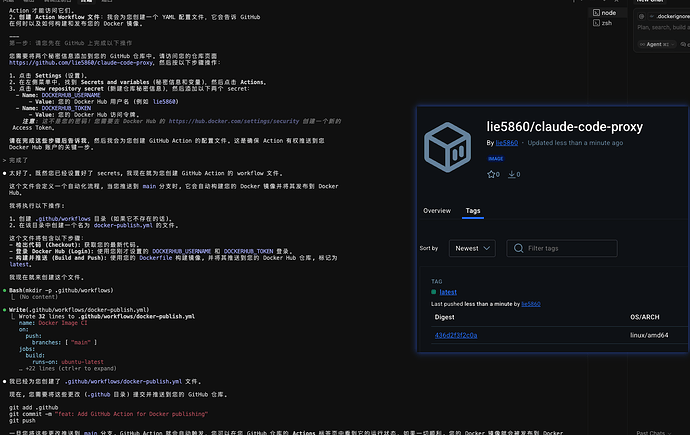Click the Docker Hub repository cube logo

(448, 147)
